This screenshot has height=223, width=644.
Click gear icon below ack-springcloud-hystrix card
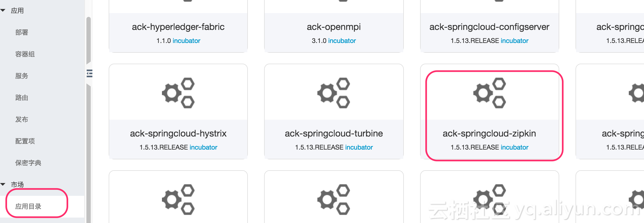tap(178, 200)
